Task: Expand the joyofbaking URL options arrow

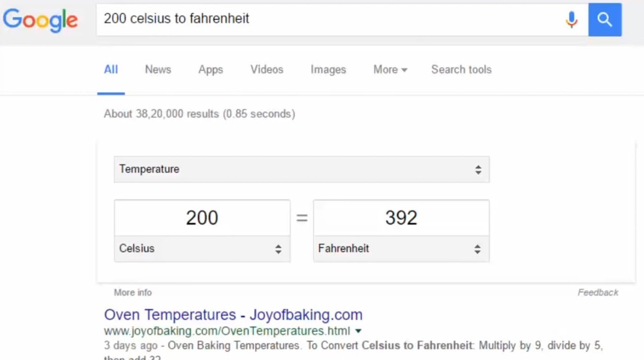Action: (359, 331)
